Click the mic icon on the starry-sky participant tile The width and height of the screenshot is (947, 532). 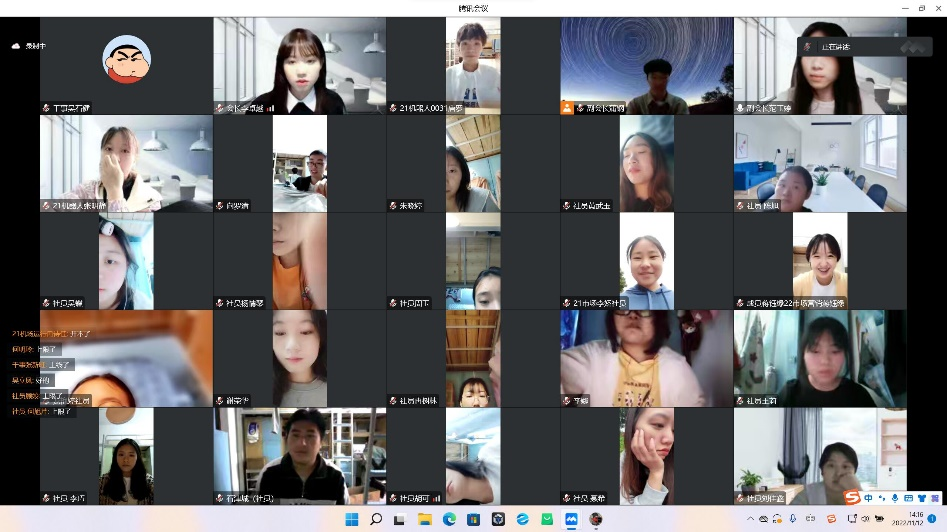pos(581,107)
